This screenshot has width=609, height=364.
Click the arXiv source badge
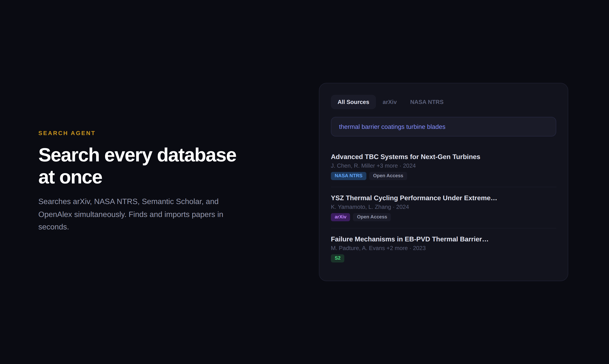point(340,217)
